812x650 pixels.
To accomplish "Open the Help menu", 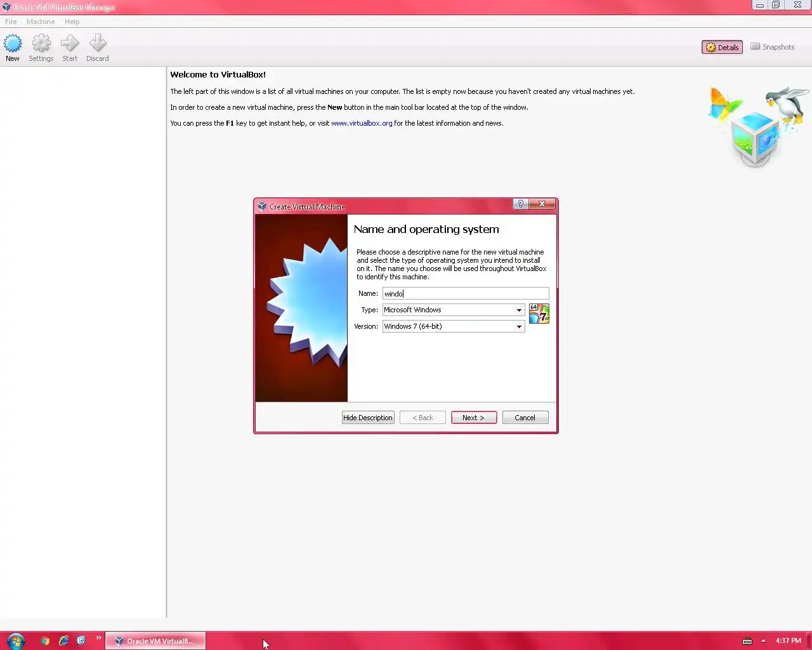I will 72,22.
